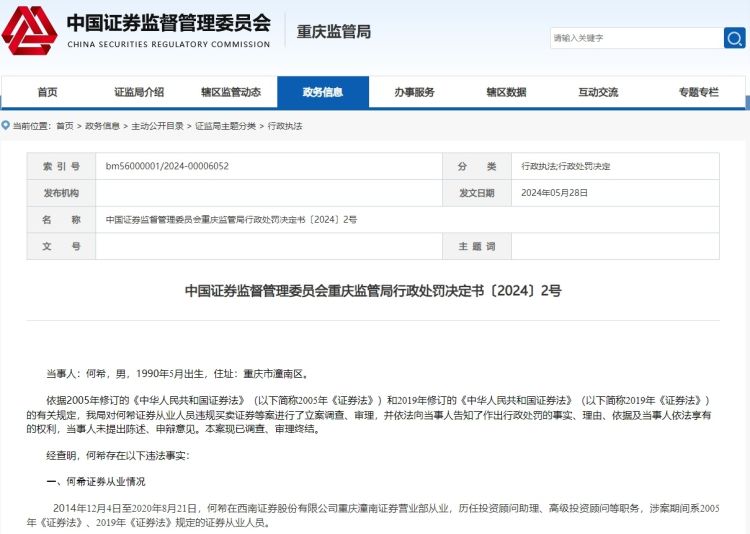Click 首页 in the breadcrumb trail
Viewport: 750px width, 534px height.
point(65,126)
